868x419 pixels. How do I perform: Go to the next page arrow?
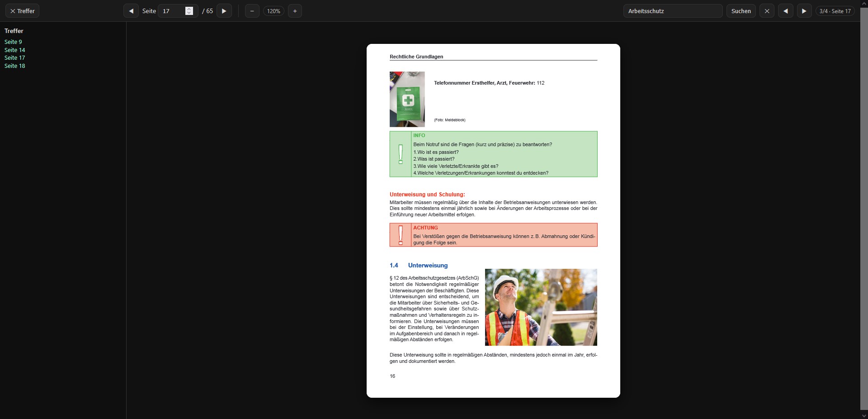click(224, 11)
